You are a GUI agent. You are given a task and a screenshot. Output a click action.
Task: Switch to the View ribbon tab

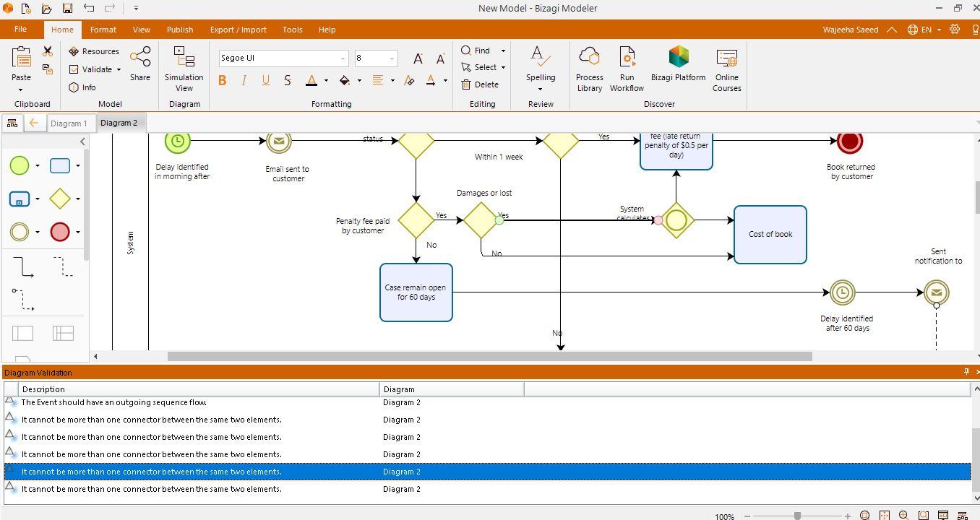(142, 30)
